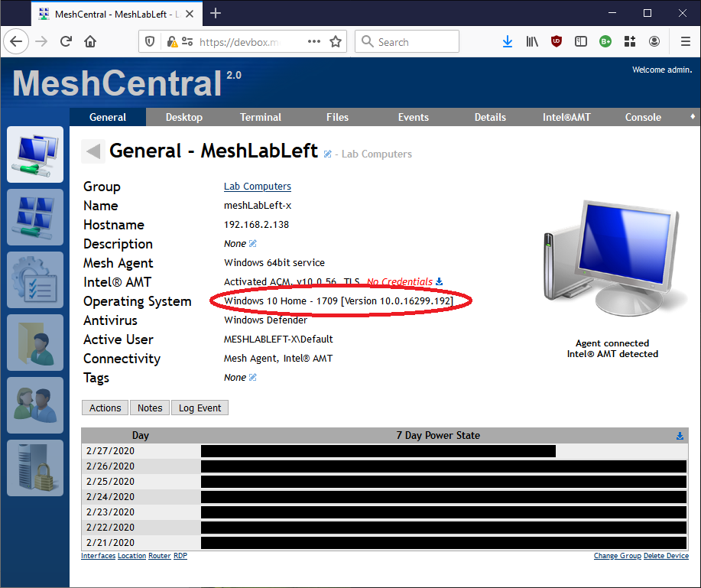
Task: Edit the Tags pencil icon
Action: (252, 377)
